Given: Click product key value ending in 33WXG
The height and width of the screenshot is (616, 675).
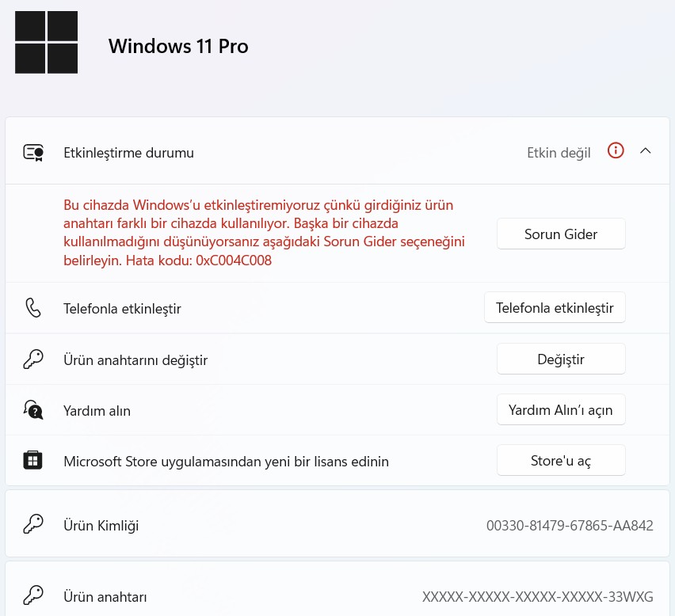Looking at the screenshot, I should point(537,597).
